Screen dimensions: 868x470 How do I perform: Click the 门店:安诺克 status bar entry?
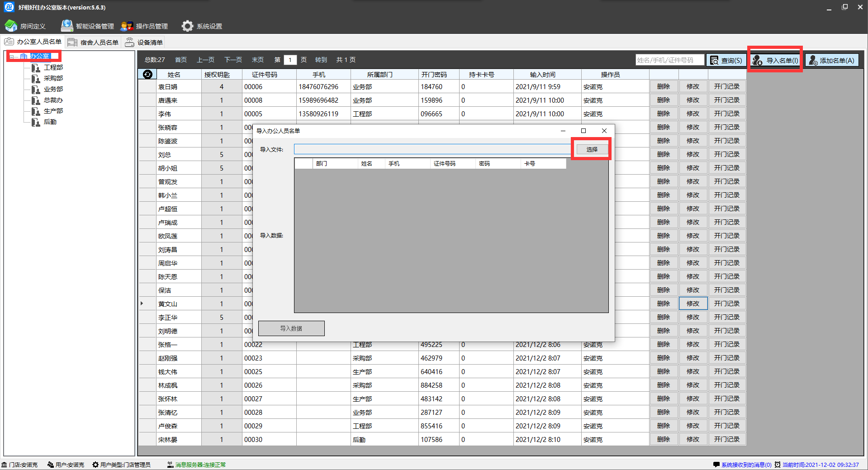19,465
